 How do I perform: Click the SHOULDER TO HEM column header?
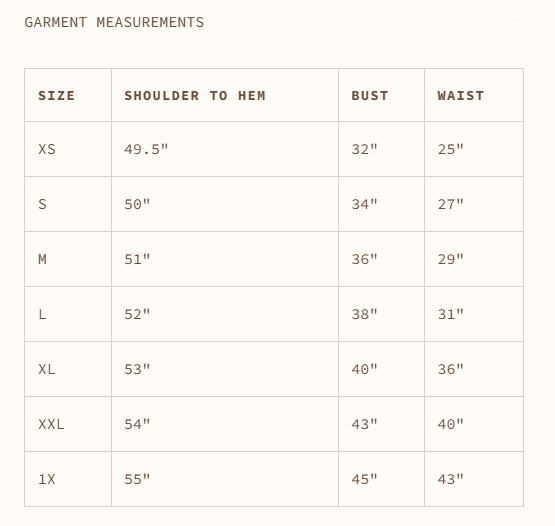(x=195, y=96)
